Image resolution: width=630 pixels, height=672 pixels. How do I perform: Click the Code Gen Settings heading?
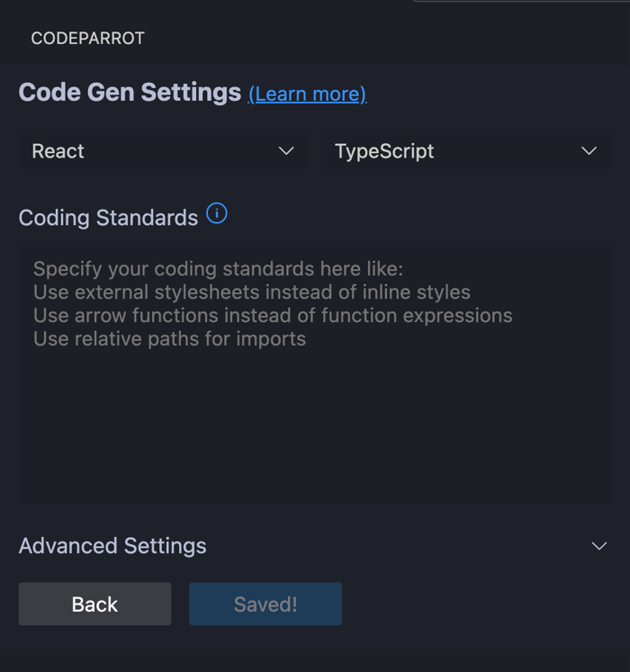point(130,92)
